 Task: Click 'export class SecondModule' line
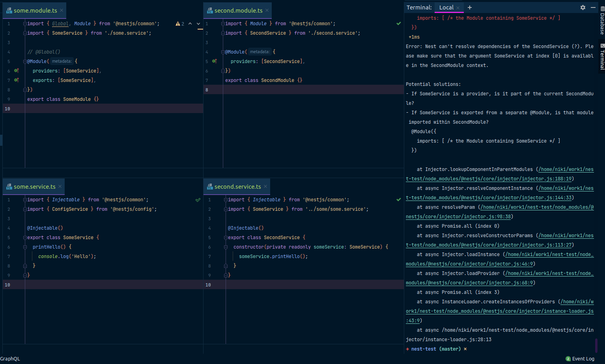tap(264, 80)
